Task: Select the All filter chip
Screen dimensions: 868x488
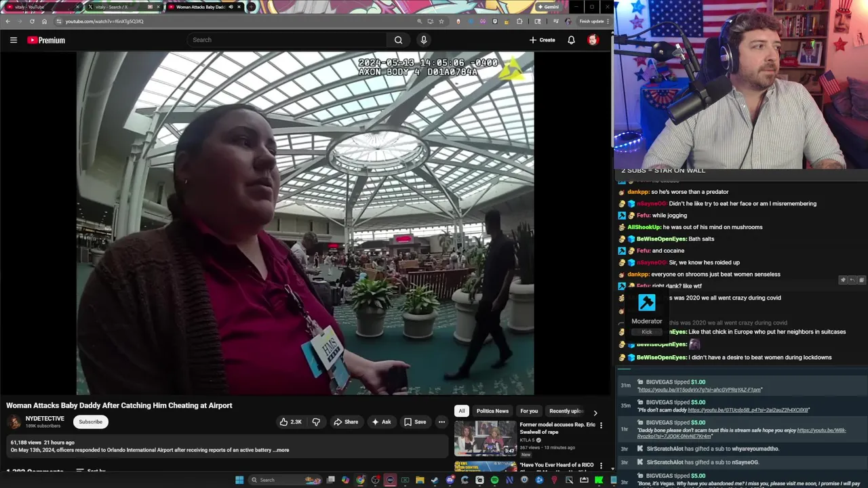Action: (462, 411)
